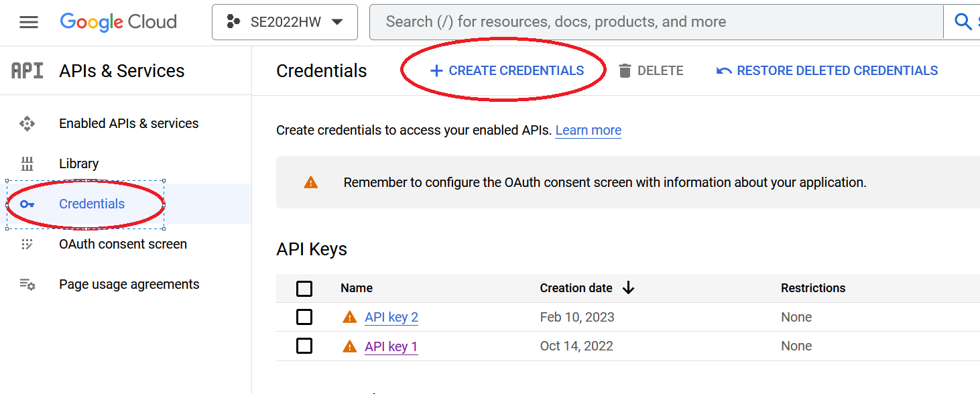Open the API key 1 link
The width and height of the screenshot is (980, 394).
[x=391, y=346]
